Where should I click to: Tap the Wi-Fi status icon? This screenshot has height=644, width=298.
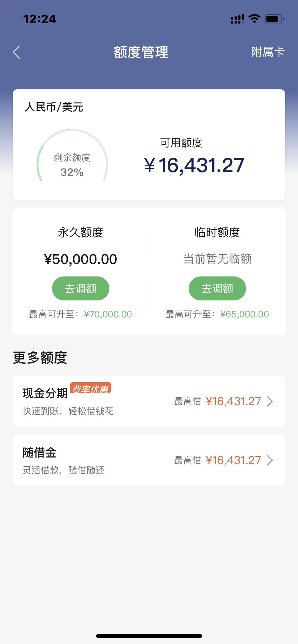click(254, 19)
